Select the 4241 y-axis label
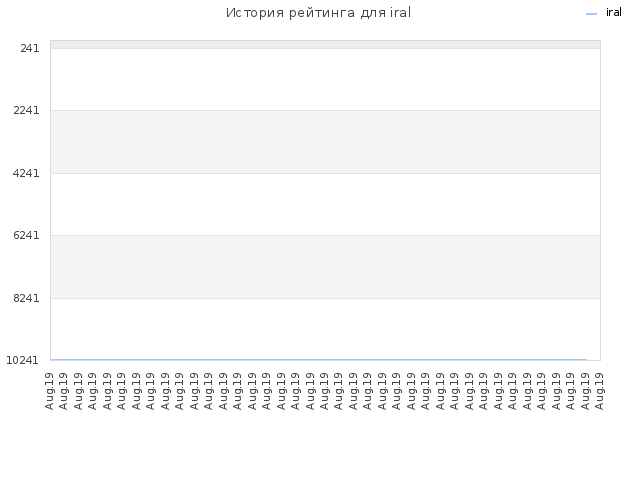This screenshot has height=480, width=640. (x=26, y=173)
